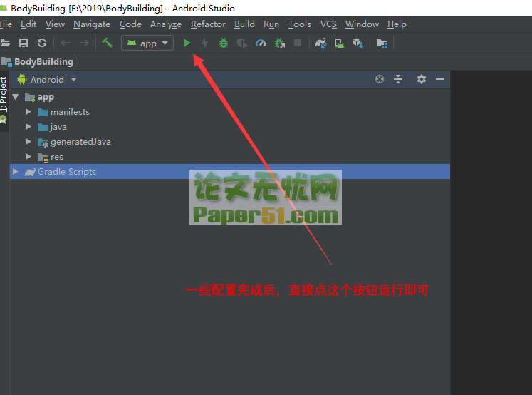The width and height of the screenshot is (532, 395).
Task: Open the File menu
Action: coord(6,24)
